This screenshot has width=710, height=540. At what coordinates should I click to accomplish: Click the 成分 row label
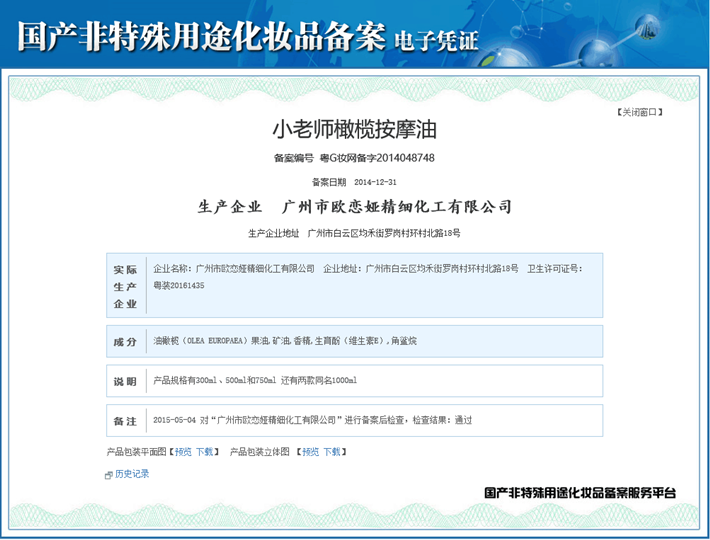coord(125,342)
